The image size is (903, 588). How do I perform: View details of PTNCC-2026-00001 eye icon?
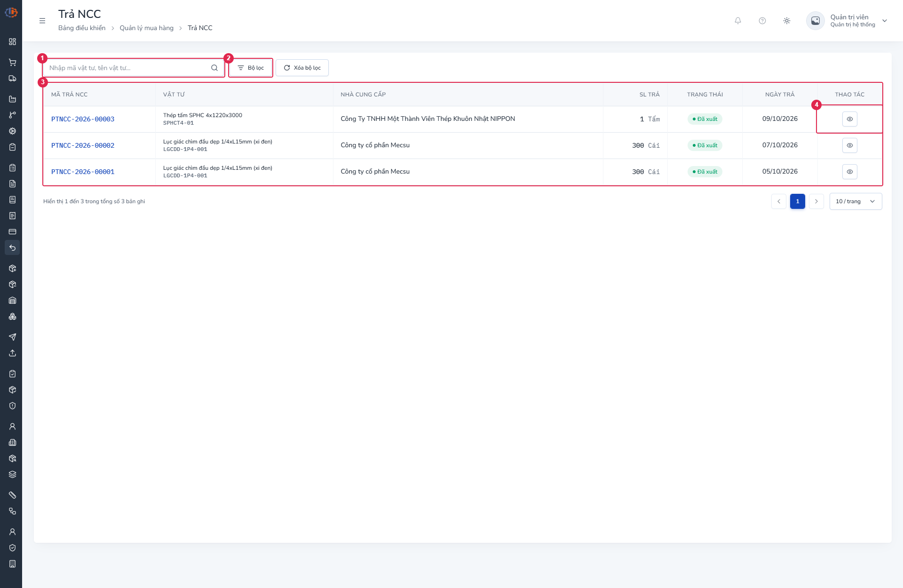coord(850,172)
